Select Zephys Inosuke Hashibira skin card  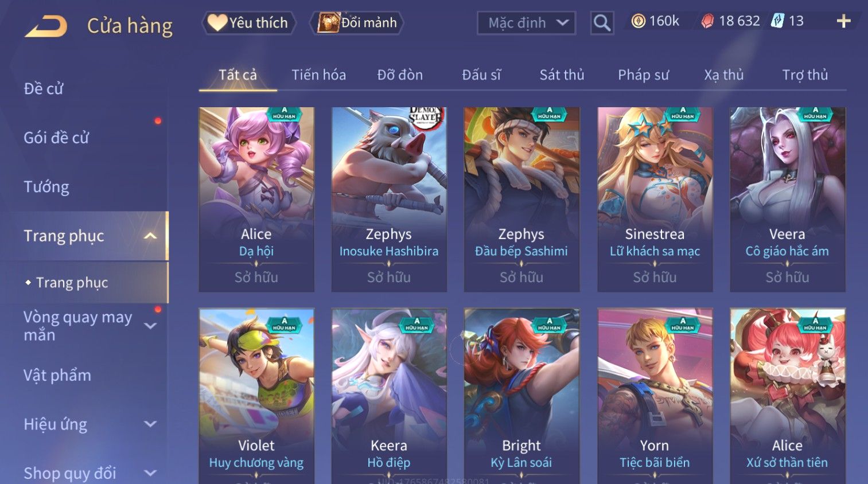(389, 200)
